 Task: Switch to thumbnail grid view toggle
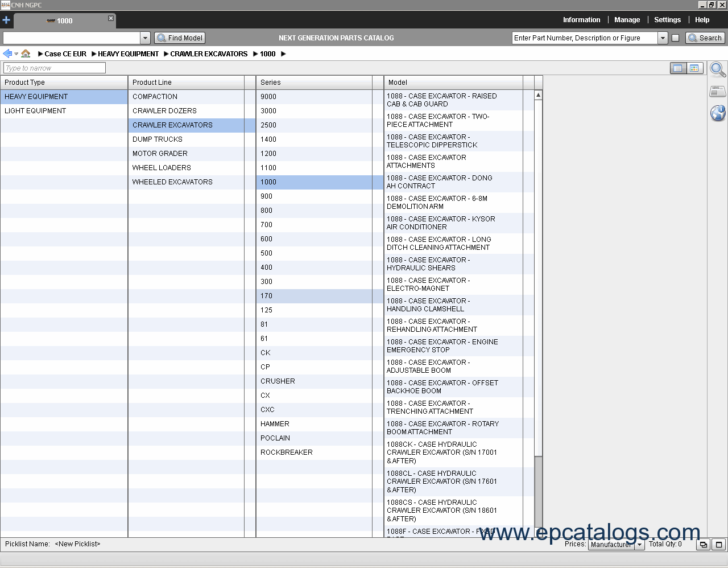point(694,68)
